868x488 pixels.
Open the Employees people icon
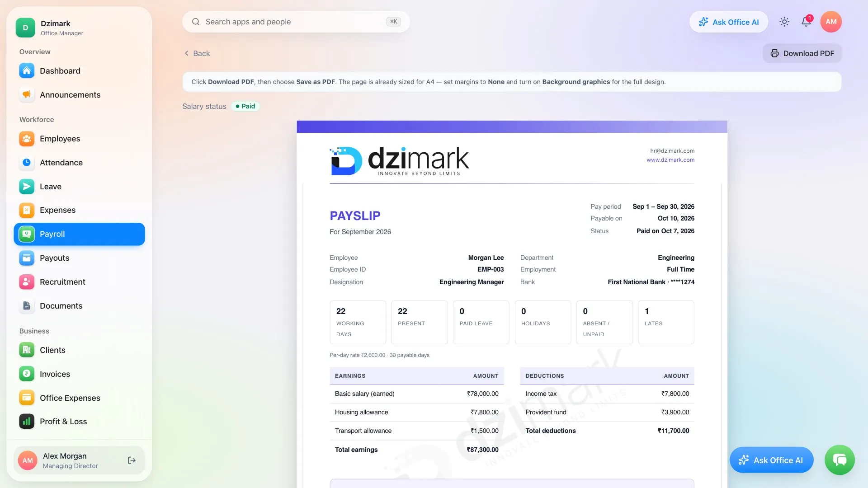[x=27, y=139]
